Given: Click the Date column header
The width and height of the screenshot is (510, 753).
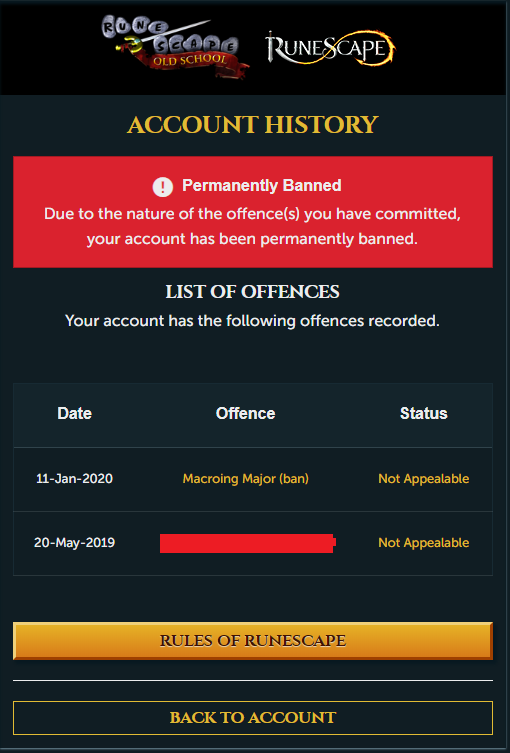Looking at the screenshot, I should [74, 413].
